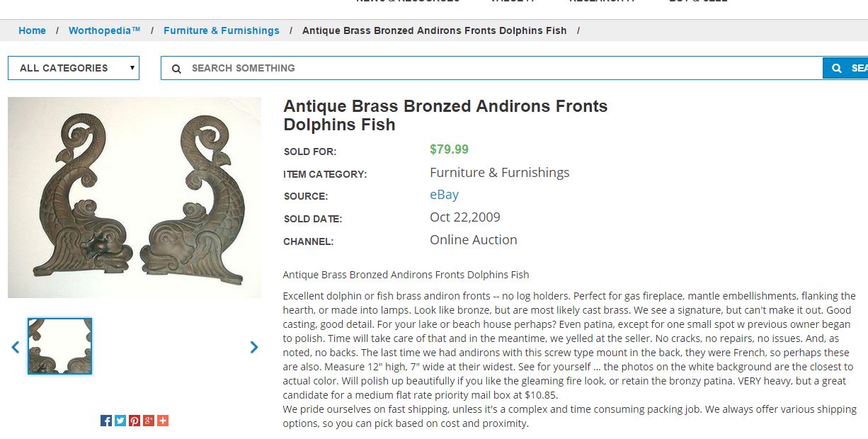Open the eBay source link
868x439 pixels.
pyautogui.click(x=444, y=195)
